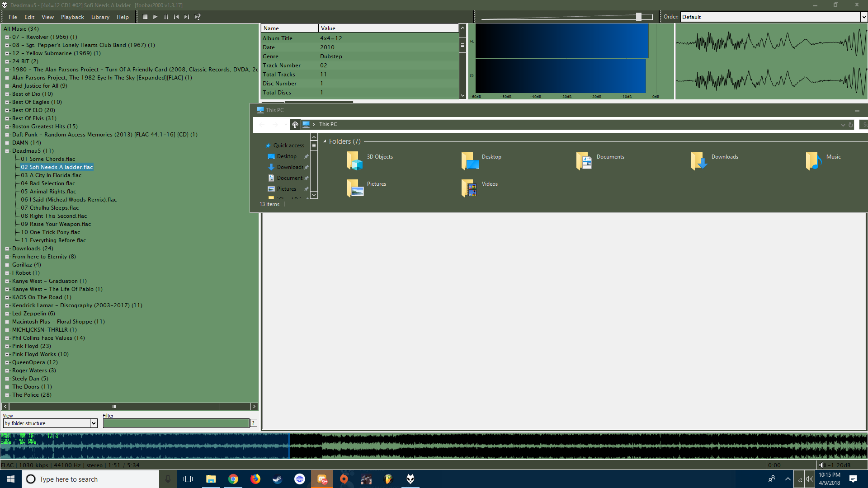The image size is (868, 488).
Task: Expand The Police (28) folder
Action: coord(7,395)
